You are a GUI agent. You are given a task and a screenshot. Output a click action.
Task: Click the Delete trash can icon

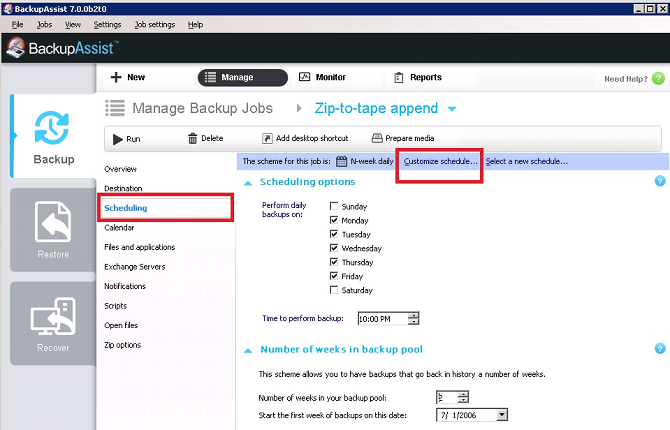tap(193, 138)
